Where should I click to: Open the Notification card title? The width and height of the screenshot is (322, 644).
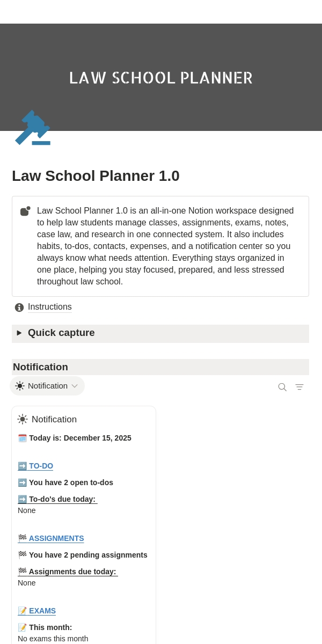click(x=54, y=420)
